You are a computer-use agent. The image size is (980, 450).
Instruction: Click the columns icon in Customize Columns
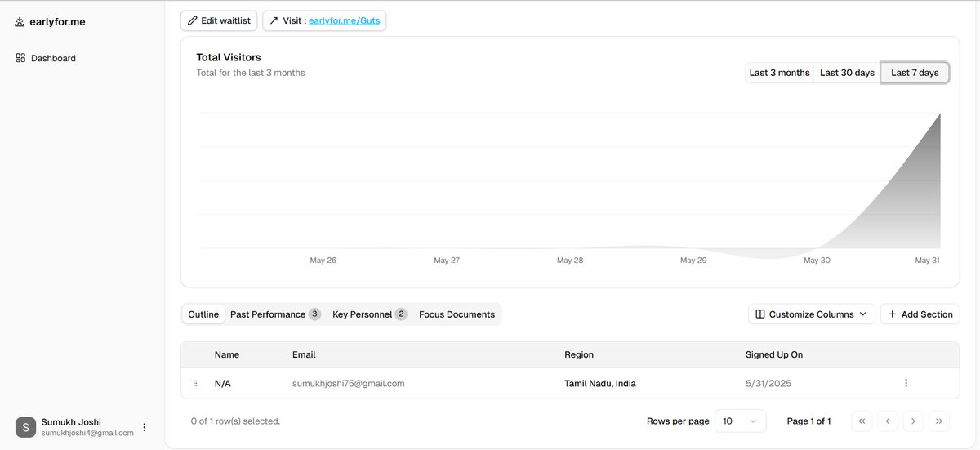(x=760, y=314)
